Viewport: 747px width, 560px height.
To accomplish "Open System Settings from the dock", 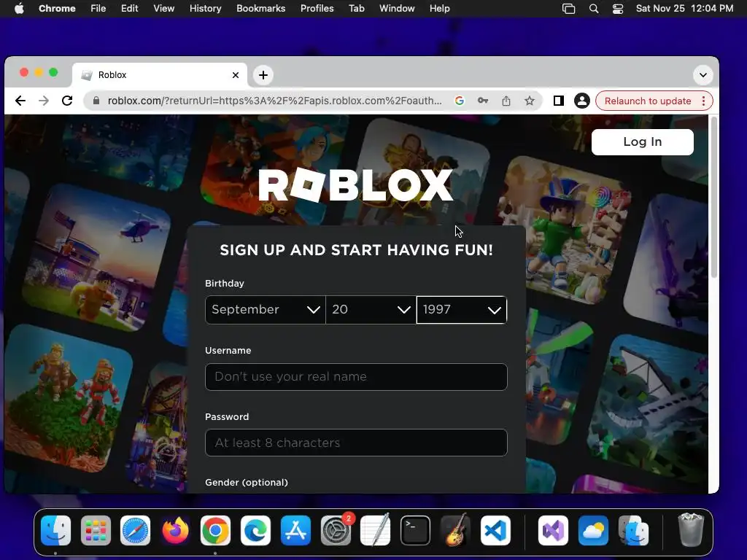I will 336,531.
